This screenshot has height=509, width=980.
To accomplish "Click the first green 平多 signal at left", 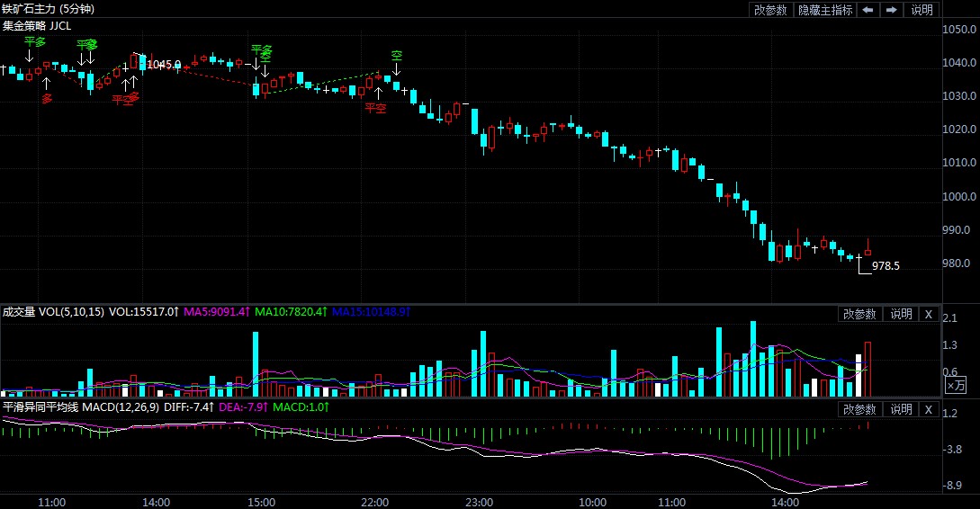I will click(35, 42).
